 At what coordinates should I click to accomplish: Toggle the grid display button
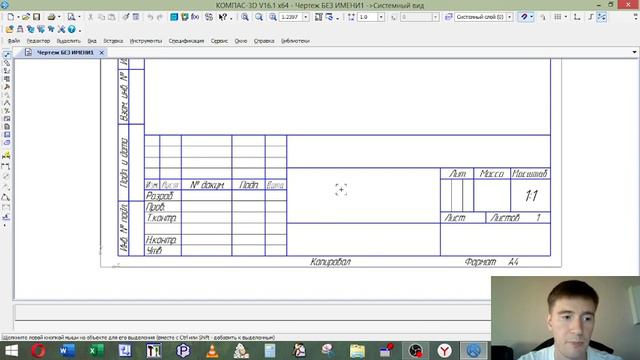tap(558, 17)
